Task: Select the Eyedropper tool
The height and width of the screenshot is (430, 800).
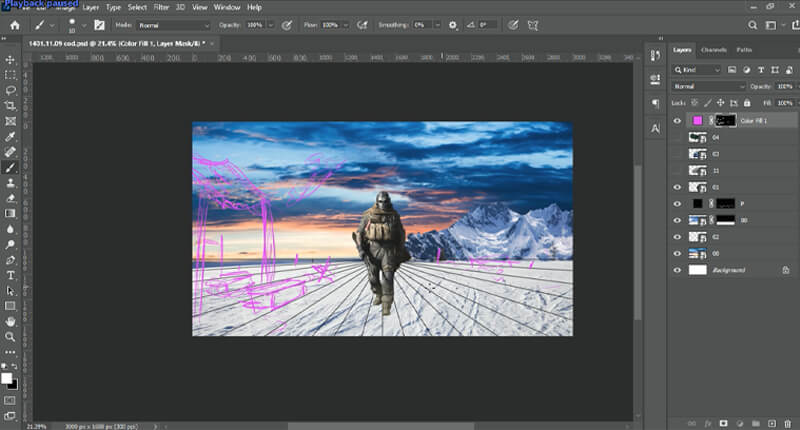Action: (x=10, y=136)
